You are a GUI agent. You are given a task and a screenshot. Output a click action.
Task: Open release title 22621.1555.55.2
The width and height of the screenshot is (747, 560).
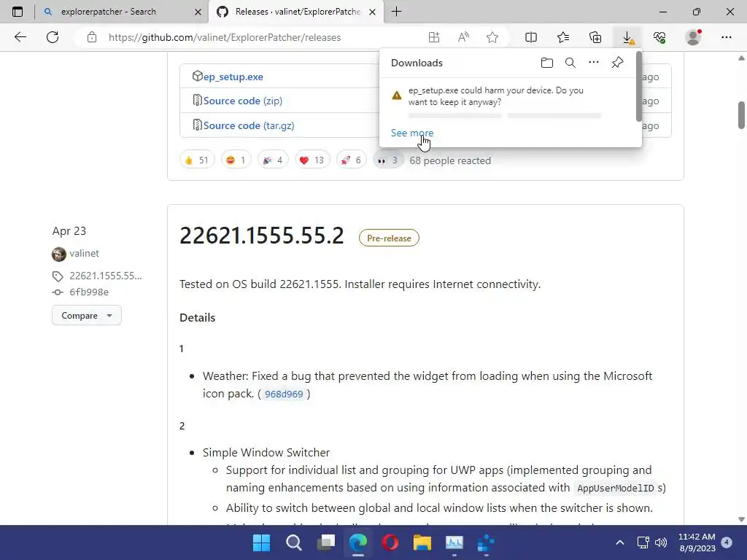262,236
